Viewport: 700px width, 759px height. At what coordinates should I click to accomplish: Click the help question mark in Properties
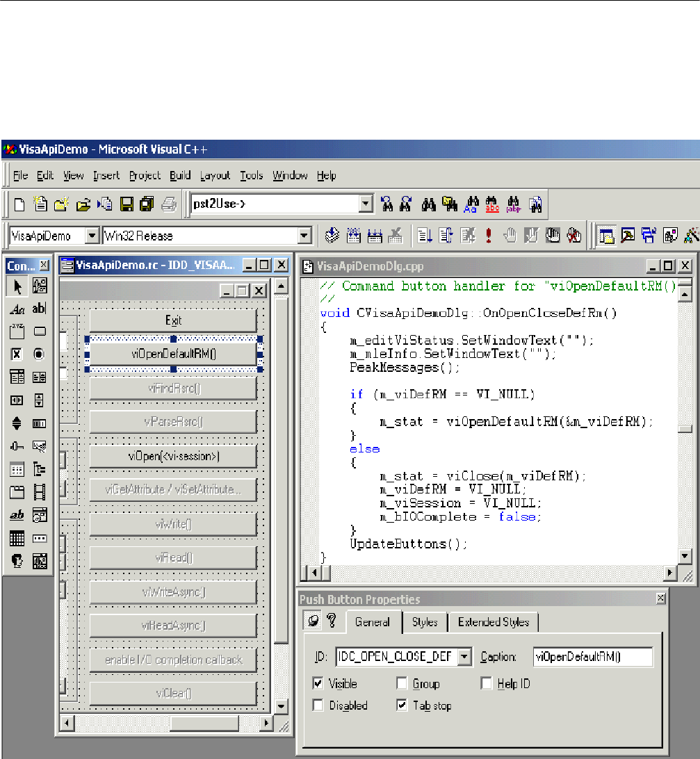332,621
